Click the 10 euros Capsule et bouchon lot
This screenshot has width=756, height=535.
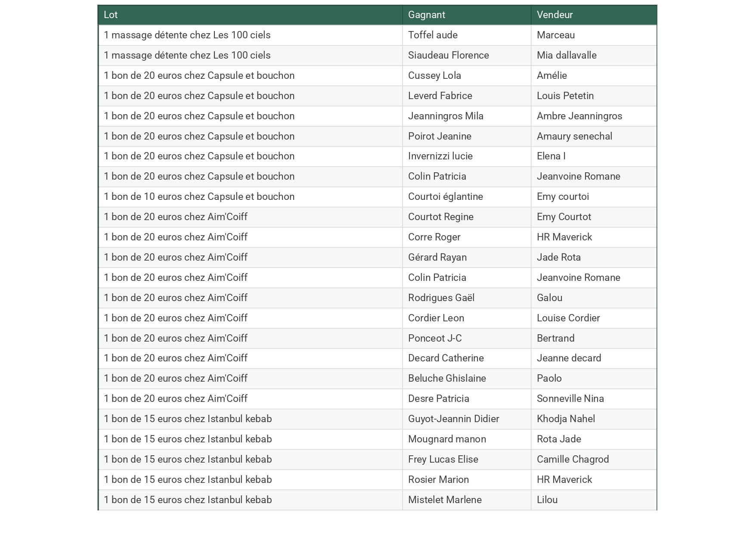coord(199,196)
